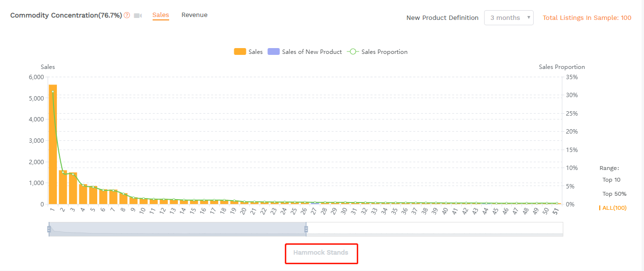Click the right zoom slider handle
644x271 pixels.
306,229
